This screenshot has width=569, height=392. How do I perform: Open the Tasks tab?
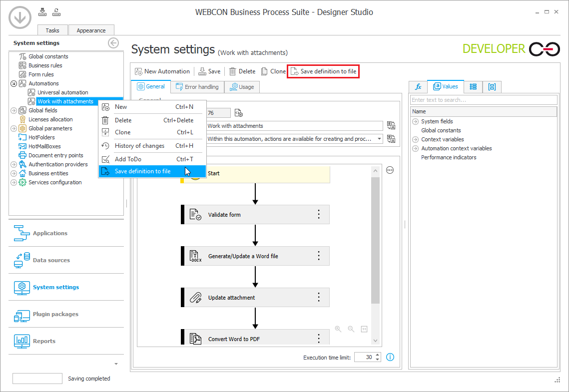52,30
